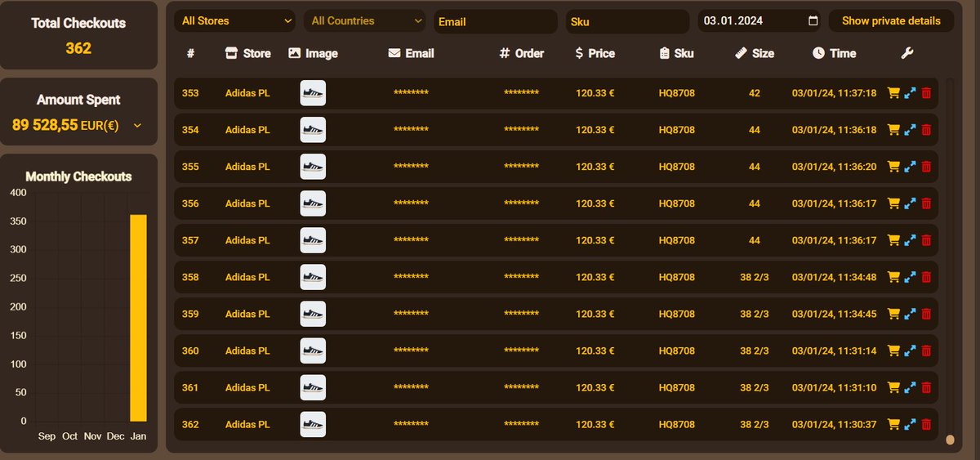Click masked order number in row 360
980x460 pixels.
pos(521,351)
